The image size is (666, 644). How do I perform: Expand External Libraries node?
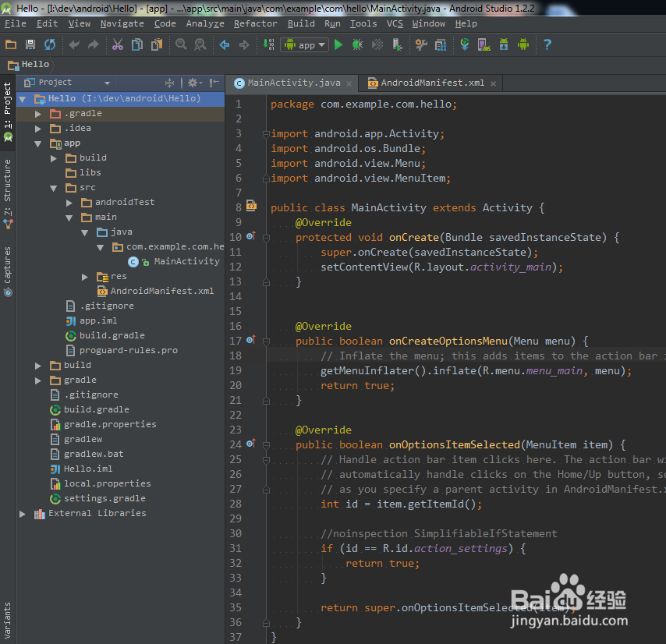23,514
